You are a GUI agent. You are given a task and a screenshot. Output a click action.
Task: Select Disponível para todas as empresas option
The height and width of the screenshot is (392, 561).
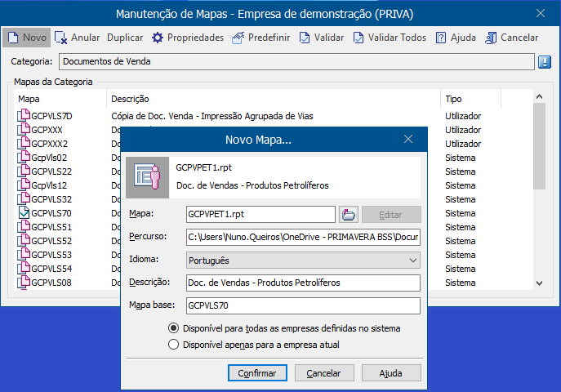173,328
